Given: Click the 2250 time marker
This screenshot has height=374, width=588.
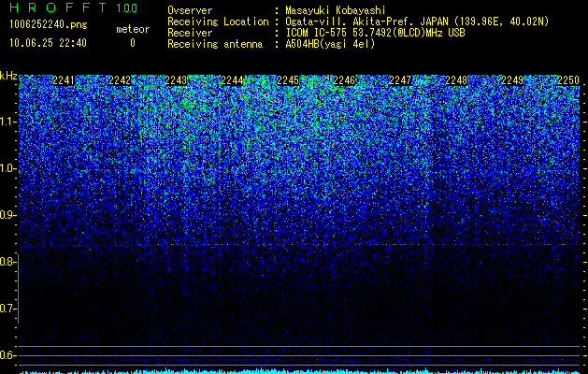Looking at the screenshot, I should click(x=568, y=80).
